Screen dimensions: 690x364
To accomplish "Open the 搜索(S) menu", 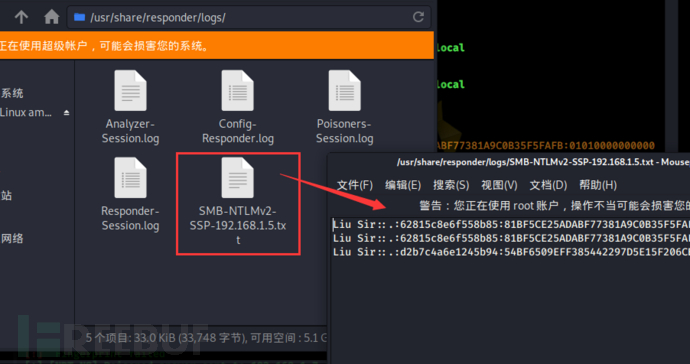I will tap(451, 185).
